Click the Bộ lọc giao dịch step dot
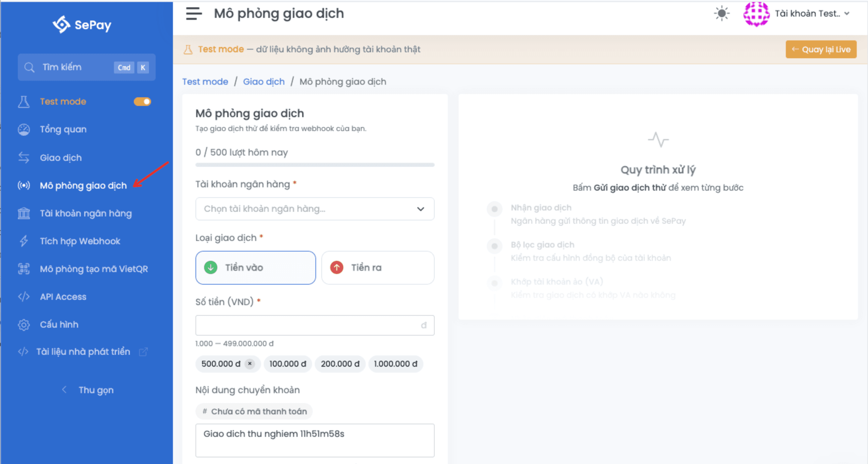868x464 pixels. tap(495, 247)
